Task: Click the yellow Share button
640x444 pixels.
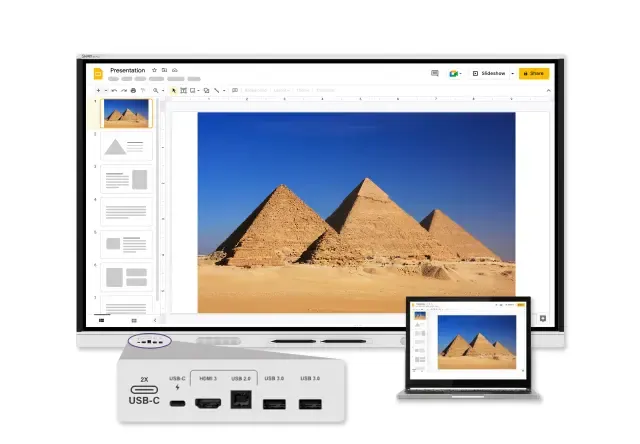Action: click(534, 73)
